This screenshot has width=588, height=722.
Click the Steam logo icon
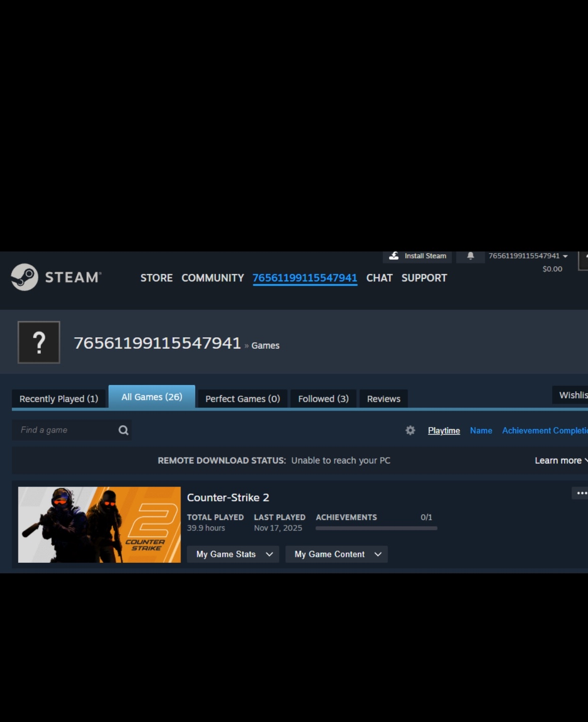[25, 277]
